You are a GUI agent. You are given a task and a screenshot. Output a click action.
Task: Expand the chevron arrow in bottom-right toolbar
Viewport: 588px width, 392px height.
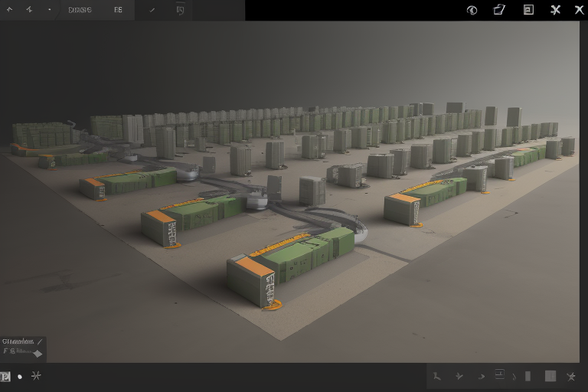[x=481, y=376]
